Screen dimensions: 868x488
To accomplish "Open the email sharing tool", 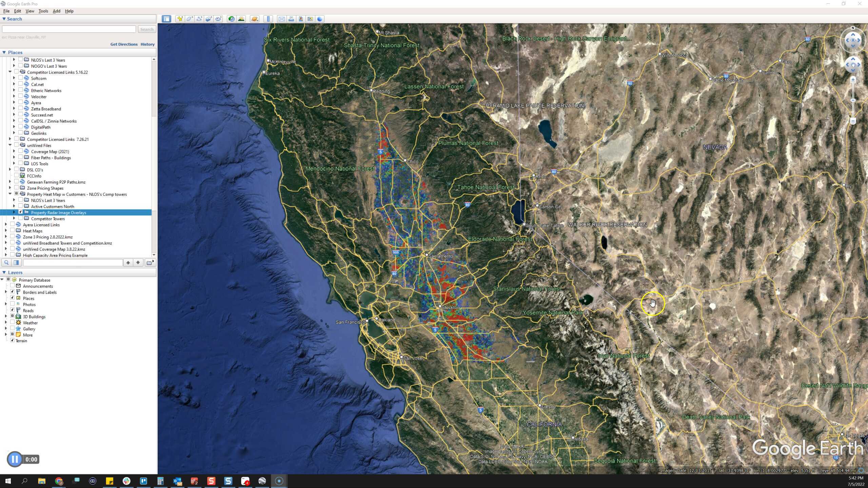I will (282, 19).
